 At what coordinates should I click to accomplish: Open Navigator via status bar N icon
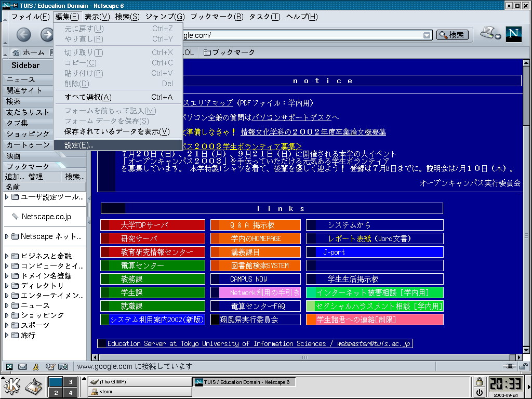pos(9,366)
